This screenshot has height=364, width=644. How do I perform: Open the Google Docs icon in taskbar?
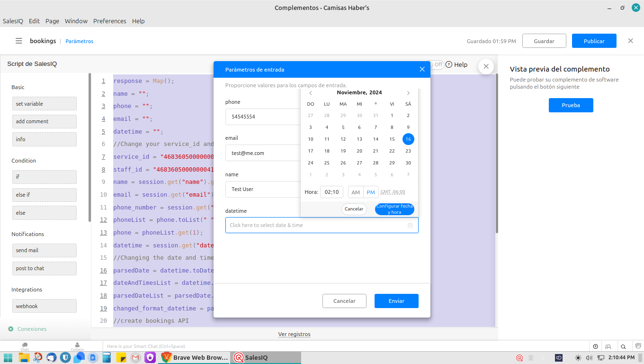93,358
